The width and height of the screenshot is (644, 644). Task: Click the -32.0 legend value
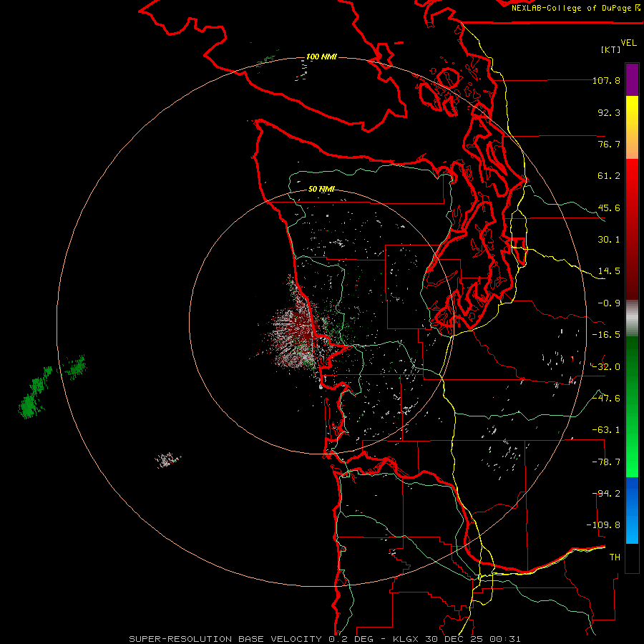606,367
